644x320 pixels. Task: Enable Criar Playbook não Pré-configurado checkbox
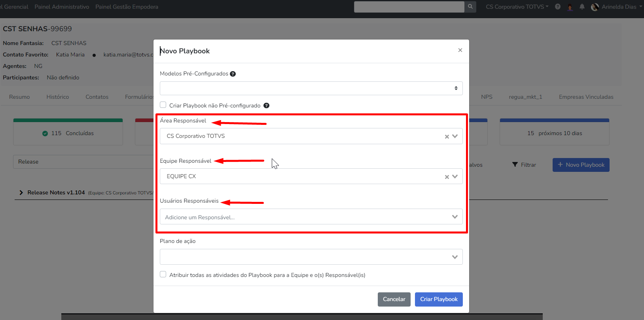pos(163,105)
